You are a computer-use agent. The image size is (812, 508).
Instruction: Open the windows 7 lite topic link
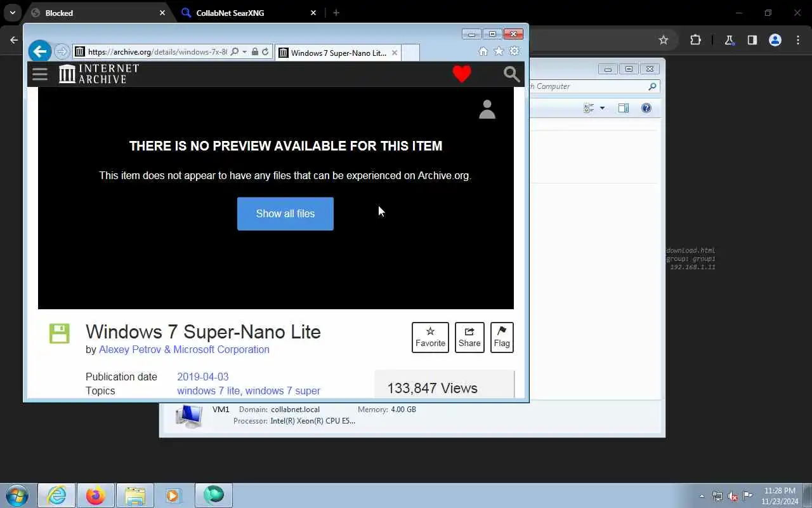(209, 391)
